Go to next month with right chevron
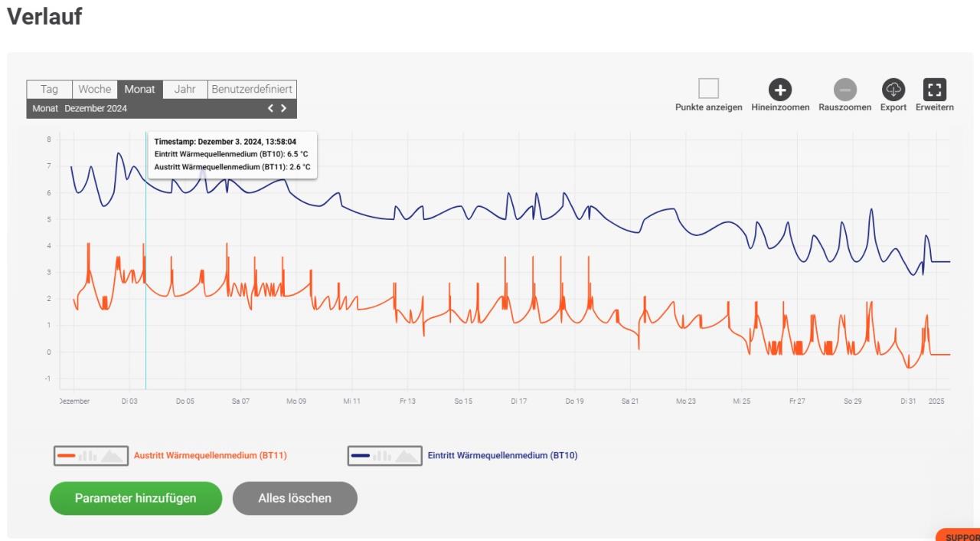This screenshot has width=980, height=541. click(284, 109)
